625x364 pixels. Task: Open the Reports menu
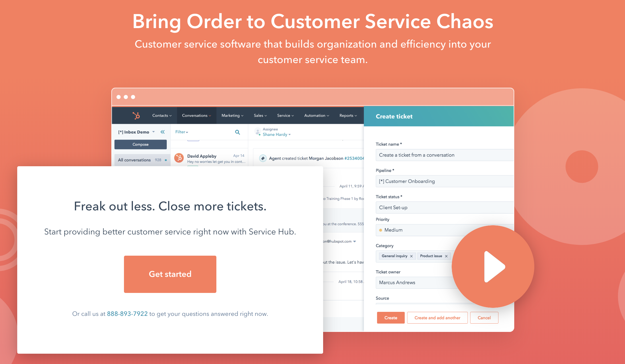tap(347, 115)
